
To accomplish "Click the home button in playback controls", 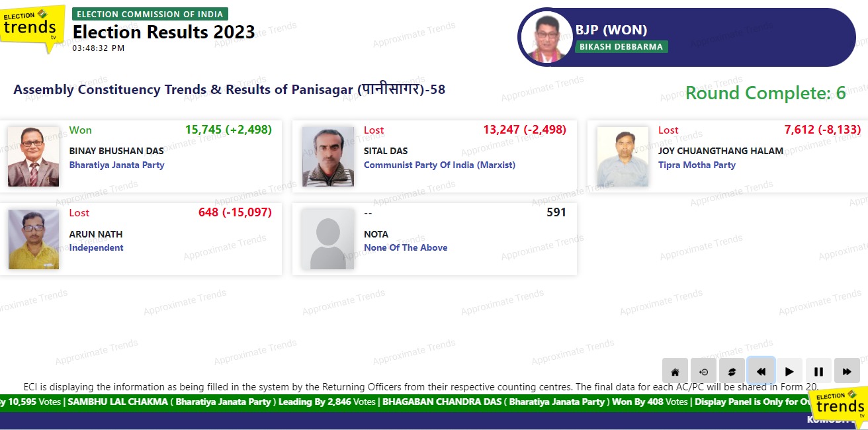I will [675, 371].
